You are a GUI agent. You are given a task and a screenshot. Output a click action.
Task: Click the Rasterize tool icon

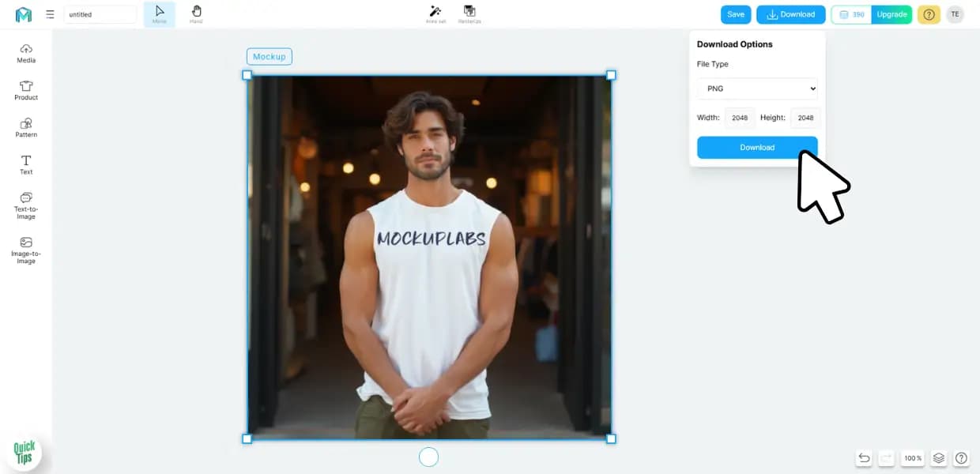[x=469, y=12]
